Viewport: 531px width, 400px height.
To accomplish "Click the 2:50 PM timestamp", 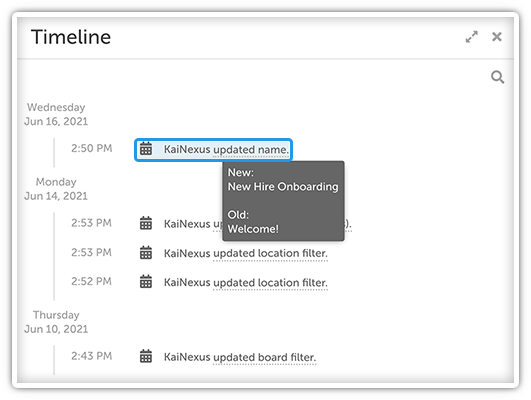I will tap(91, 148).
